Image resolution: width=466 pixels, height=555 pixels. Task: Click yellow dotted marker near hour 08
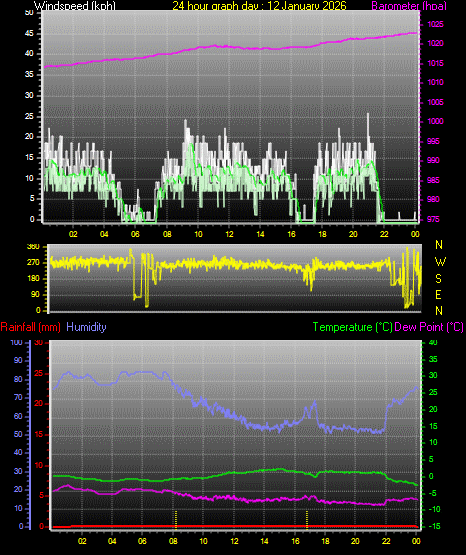(x=176, y=520)
